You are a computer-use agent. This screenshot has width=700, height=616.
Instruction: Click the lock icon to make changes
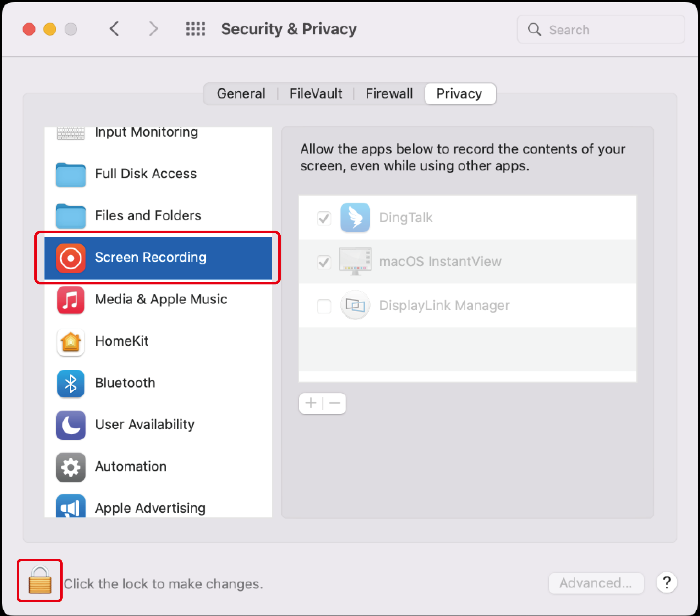click(40, 580)
